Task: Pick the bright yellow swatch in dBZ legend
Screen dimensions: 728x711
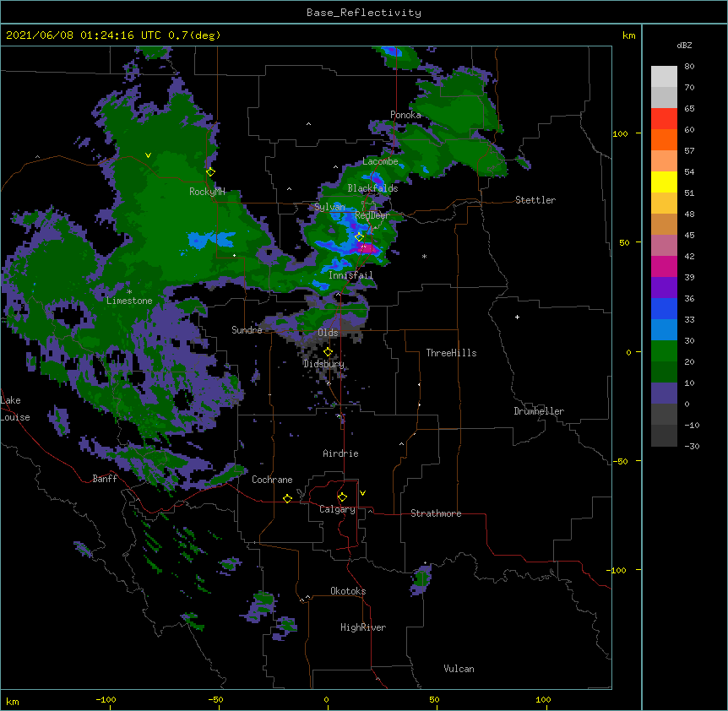Action: pyautogui.click(x=664, y=182)
